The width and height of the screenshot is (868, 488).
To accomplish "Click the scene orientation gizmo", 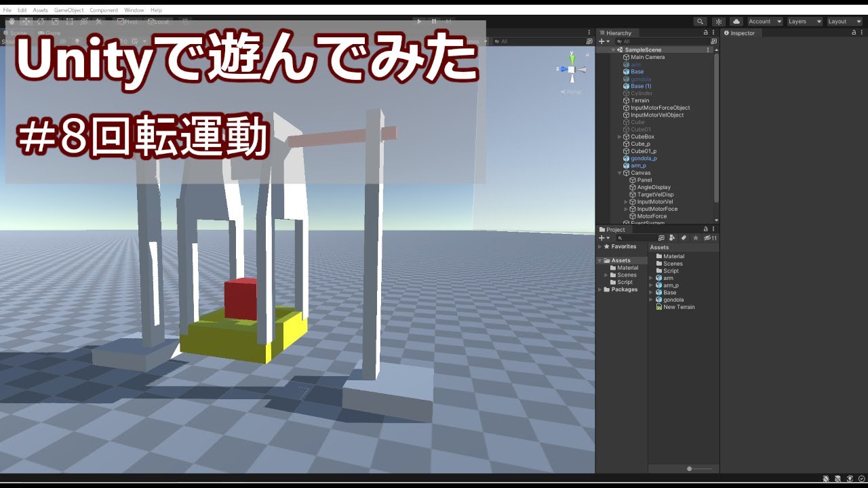I will 572,69.
